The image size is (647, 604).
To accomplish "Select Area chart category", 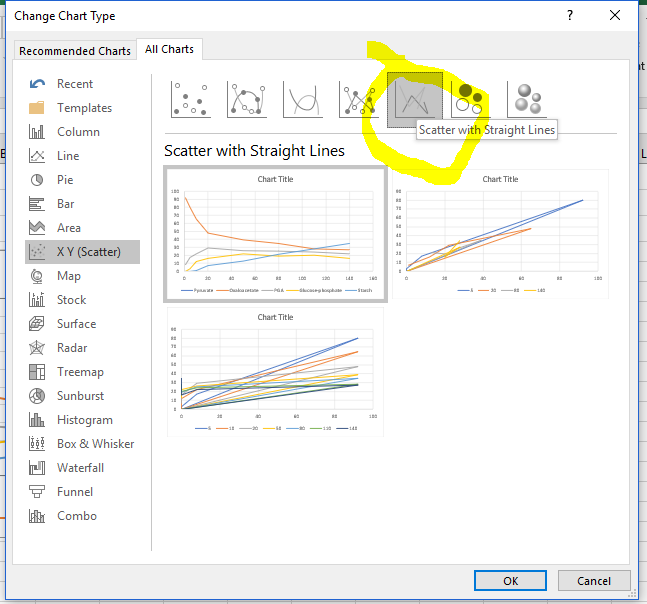I will (83, 228).
